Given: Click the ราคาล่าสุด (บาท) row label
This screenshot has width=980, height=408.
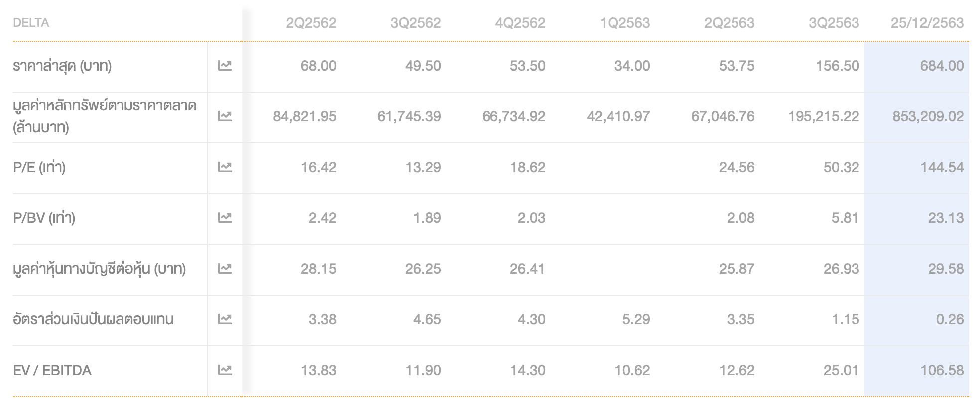Looking at the screenshot, I should point(62,66).
